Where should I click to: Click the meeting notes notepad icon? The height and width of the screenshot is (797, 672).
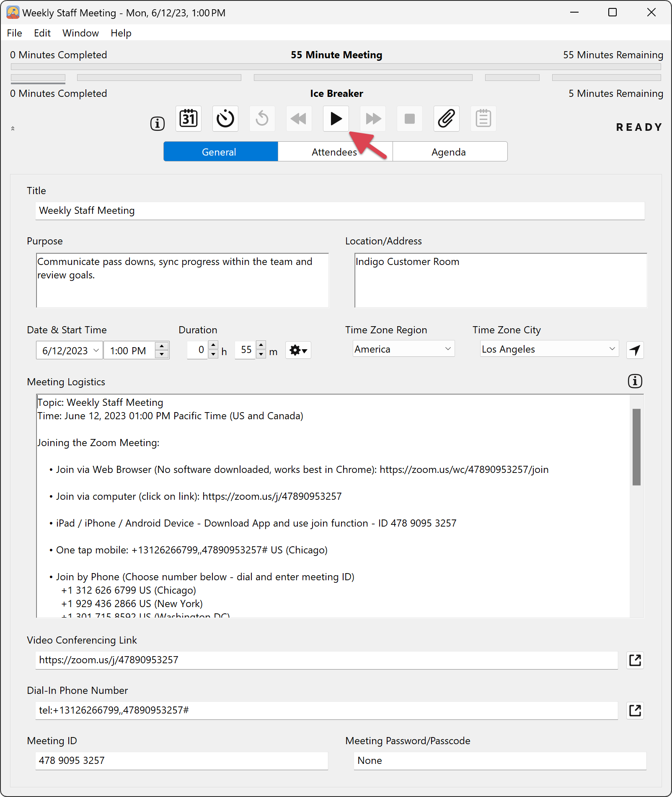[483, 119]
